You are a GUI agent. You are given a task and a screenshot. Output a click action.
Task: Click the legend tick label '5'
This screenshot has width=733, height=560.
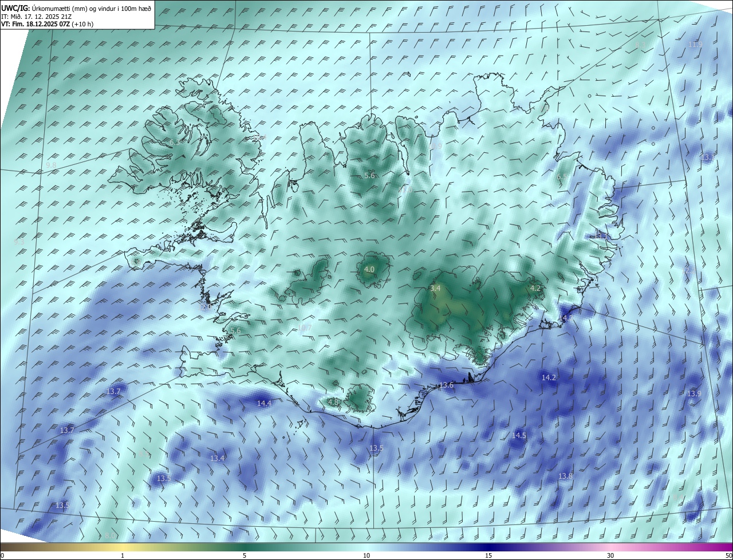(x=245, y=555)
